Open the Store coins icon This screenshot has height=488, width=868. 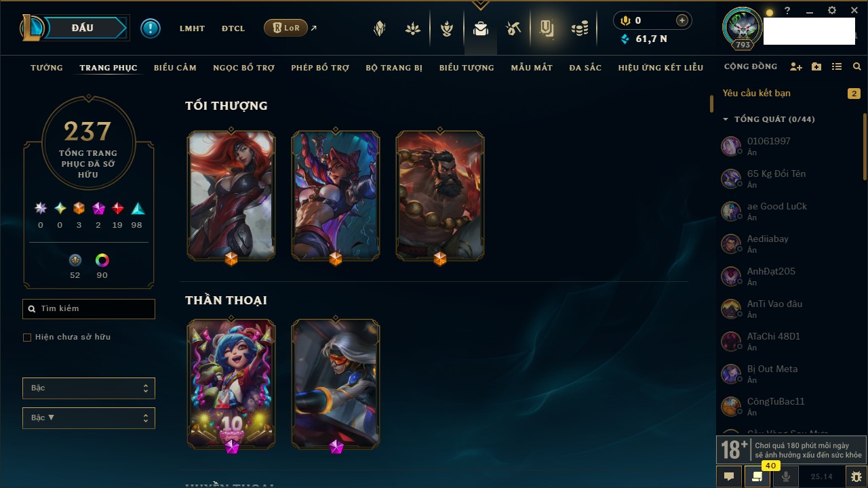coord(579,28)
